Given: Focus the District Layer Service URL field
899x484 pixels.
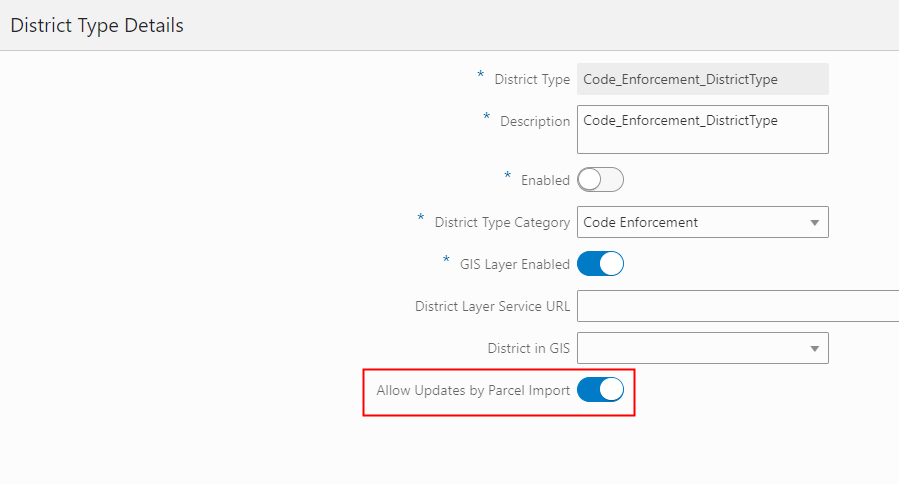Looking at the screenshot, I should point(737,306).
